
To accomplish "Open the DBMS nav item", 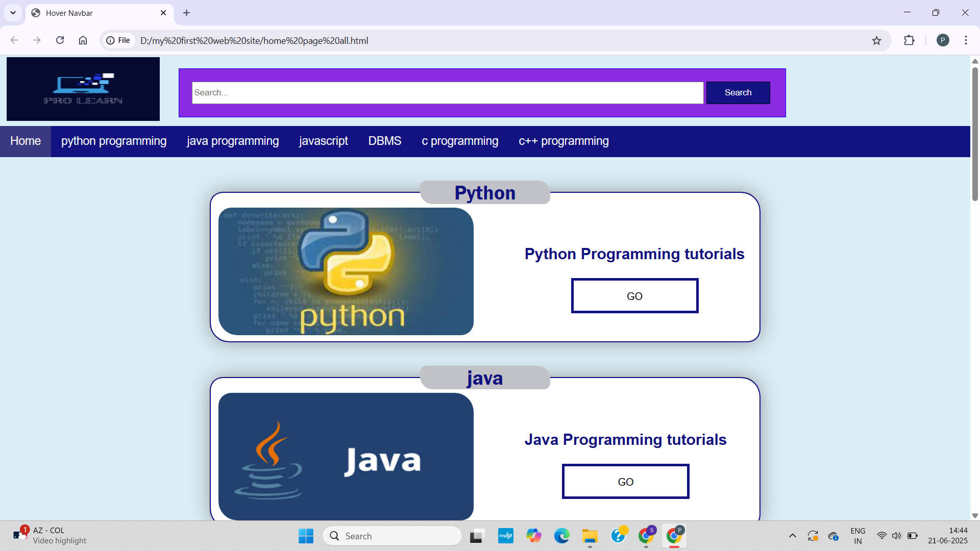I will tap(385, 141).
